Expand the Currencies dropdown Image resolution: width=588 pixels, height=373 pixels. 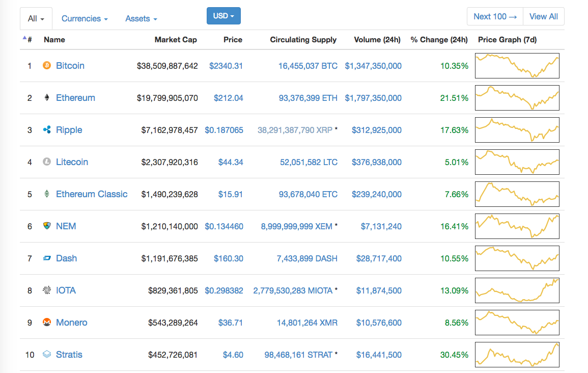(85, 18)
